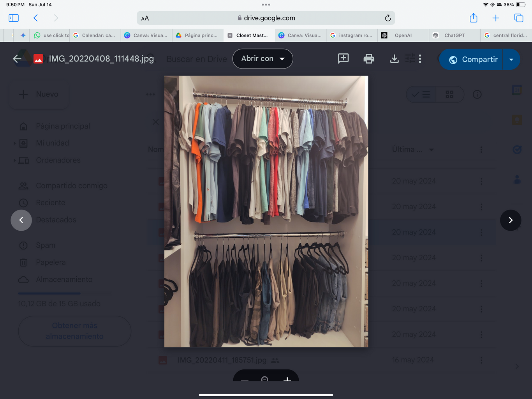This screenshot has height=399, width=532.
Task: Open Safari share sheet icon
Action: click(x=473, y=18)
